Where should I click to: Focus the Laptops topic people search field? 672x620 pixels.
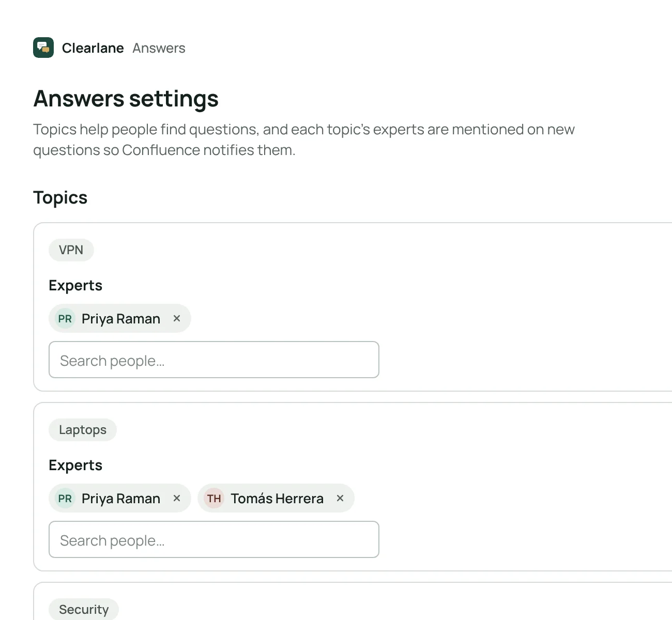[x=214, y=539]
